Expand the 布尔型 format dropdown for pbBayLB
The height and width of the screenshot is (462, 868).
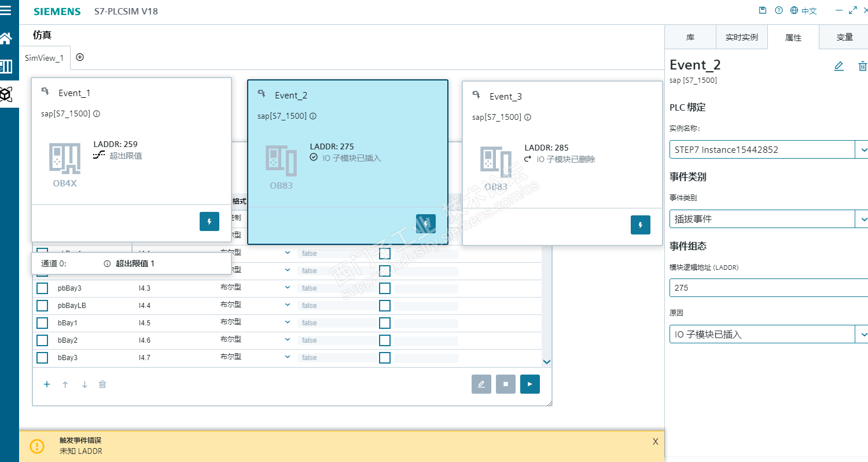pos(288,305)
